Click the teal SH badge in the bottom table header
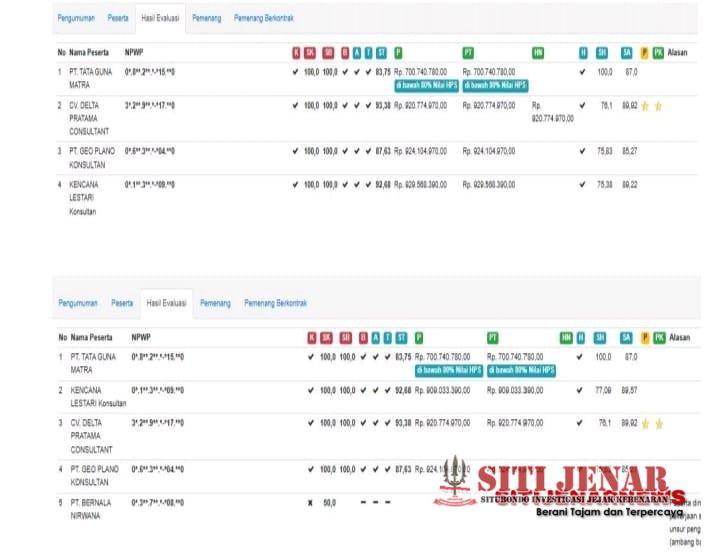 pyautogui.click(x=600, y=338)
